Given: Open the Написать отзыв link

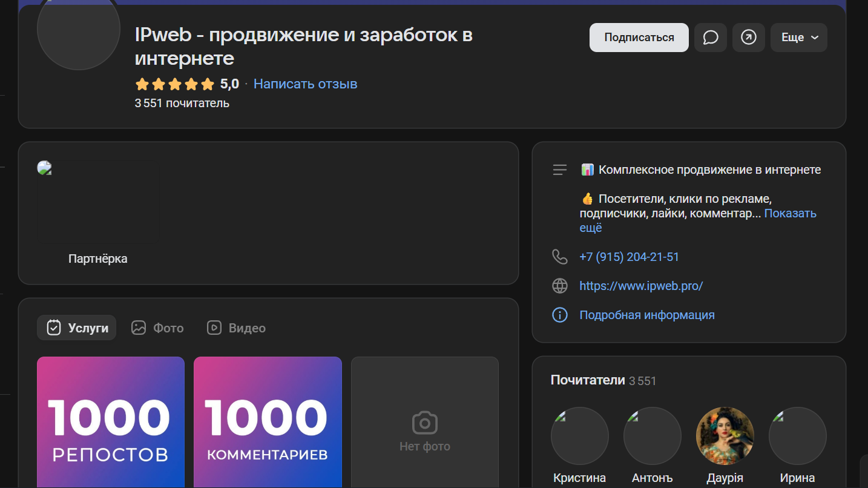Looking at the screenshot, I should click(305, 84).
